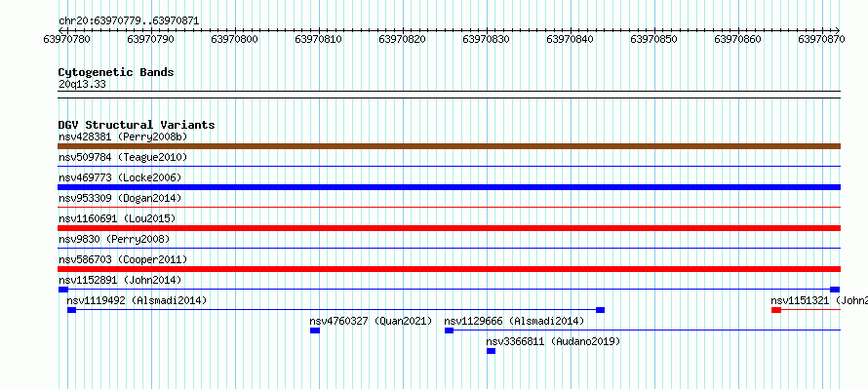Click the thick blue nsv469773 bar
This screenshot has width=868, height=389.
pos(449,187)
